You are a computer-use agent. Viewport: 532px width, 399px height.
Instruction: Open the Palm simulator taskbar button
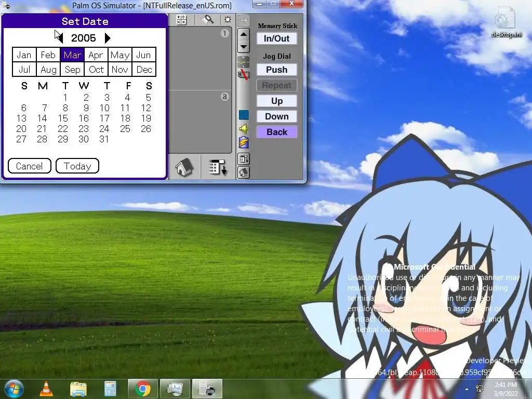pyautogui.click(x=207, y=389)
